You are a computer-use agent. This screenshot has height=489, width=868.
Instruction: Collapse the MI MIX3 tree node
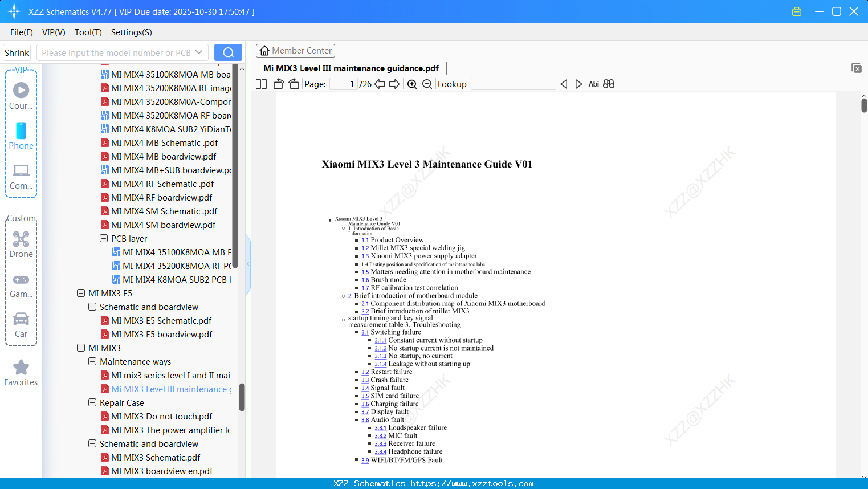[81, 348]
